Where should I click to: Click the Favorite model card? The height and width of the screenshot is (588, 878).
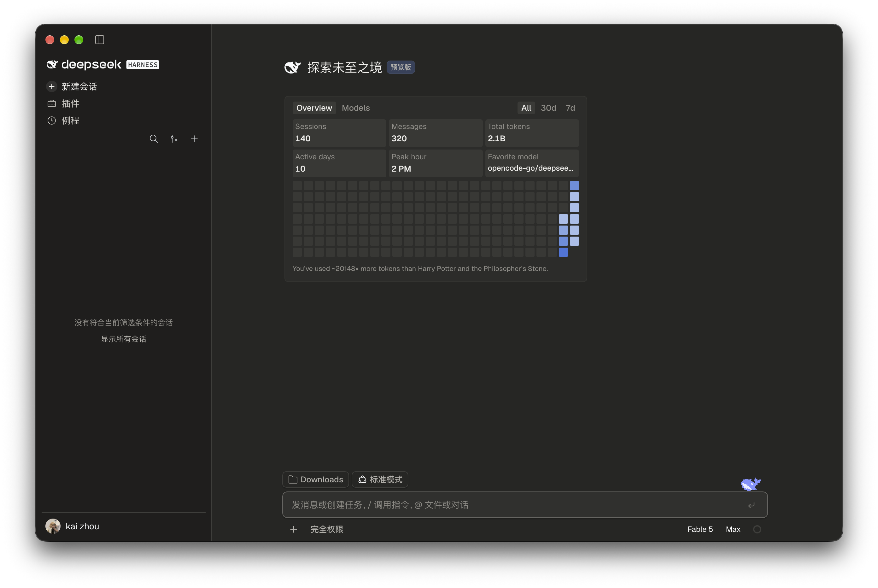click(532, 163)
